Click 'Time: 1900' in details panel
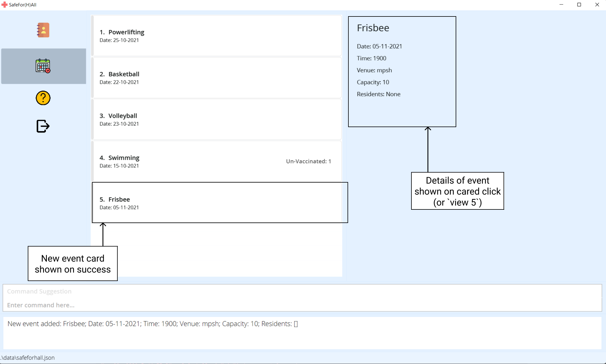The image size is (606, 364). coord(372,58)
